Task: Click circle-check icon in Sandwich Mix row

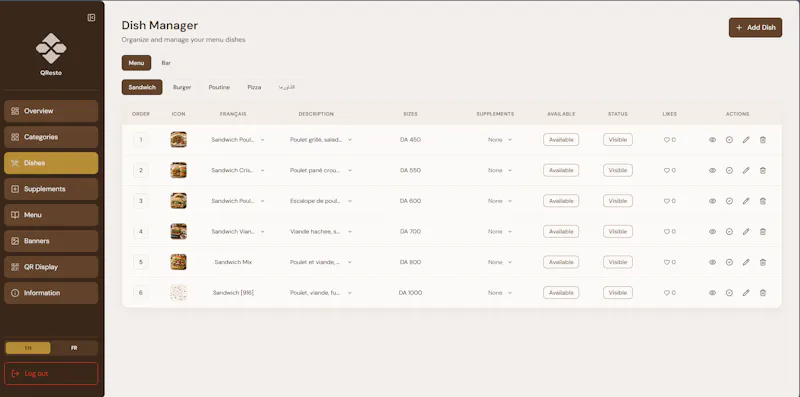Action: [729, 262]
